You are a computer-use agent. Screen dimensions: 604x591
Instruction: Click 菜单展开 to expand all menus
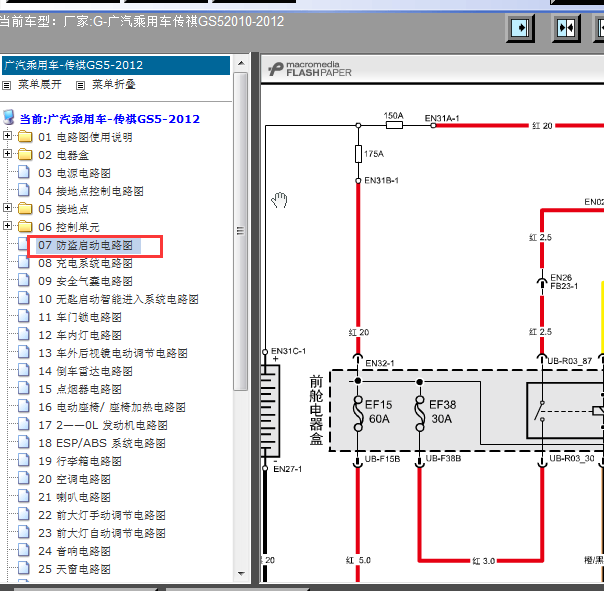coord(40,84)
